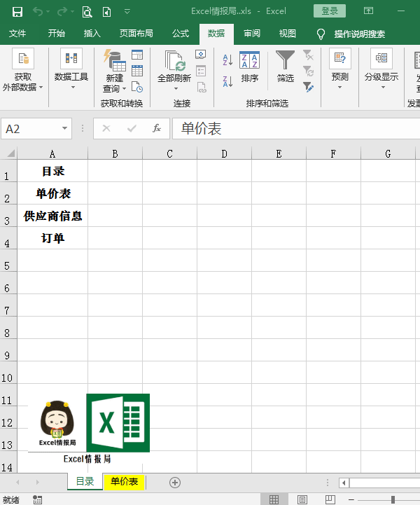This screenshot has width=420, height=505.
Task: Click the Edit Links icon
Action: pos(202,87)
